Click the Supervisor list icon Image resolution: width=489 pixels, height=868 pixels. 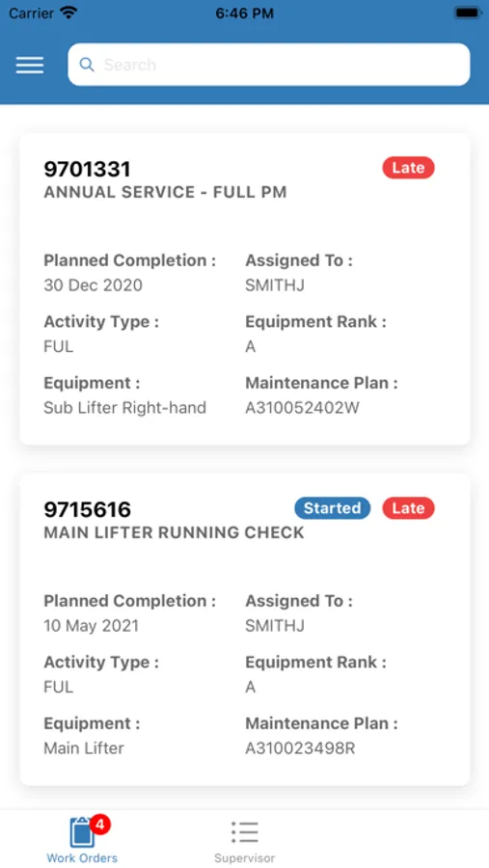coord(245,832)
